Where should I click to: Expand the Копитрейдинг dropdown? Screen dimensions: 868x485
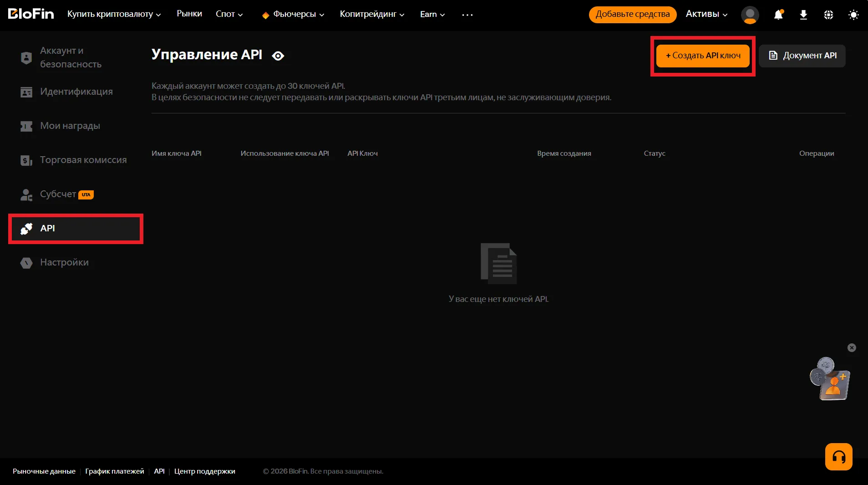pyautogui.click(x=372, y=14)
